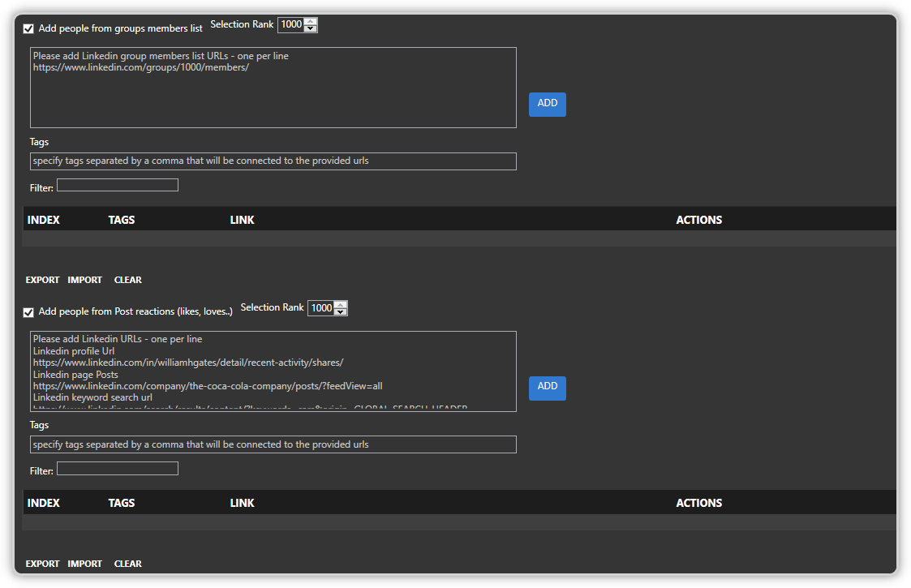Open EXPORT in the Post reactions section
The image size is (911, 588).
click(42, 564)
